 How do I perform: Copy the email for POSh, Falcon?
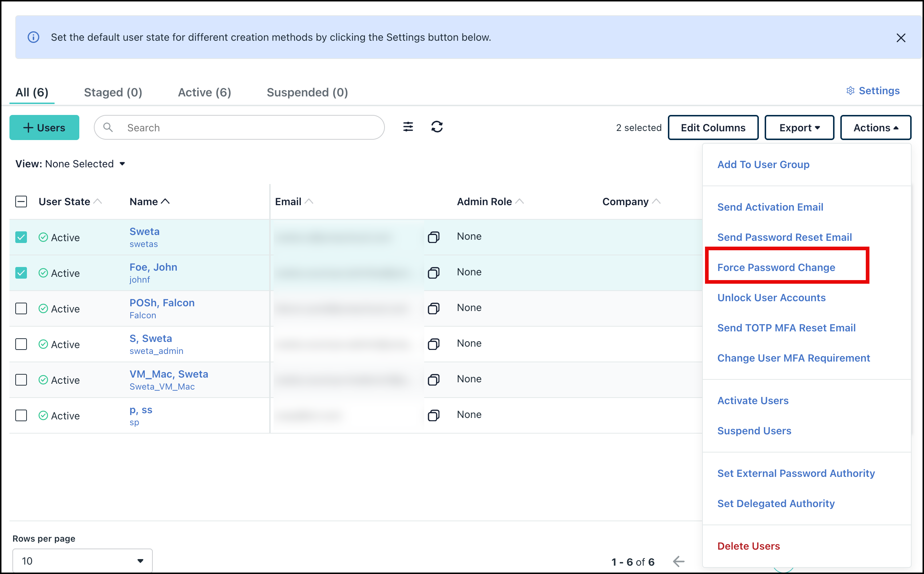pos(434,308)
